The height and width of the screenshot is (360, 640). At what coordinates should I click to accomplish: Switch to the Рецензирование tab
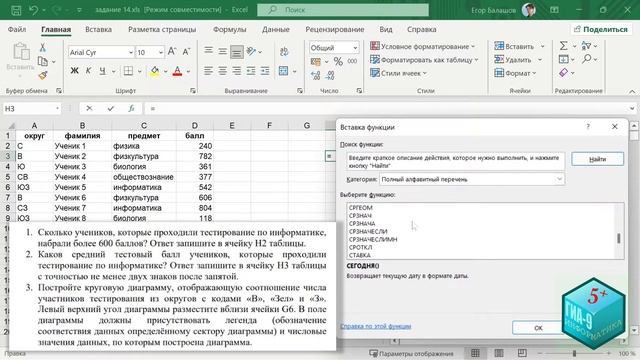pyautogui.click(x=335, y=29)
